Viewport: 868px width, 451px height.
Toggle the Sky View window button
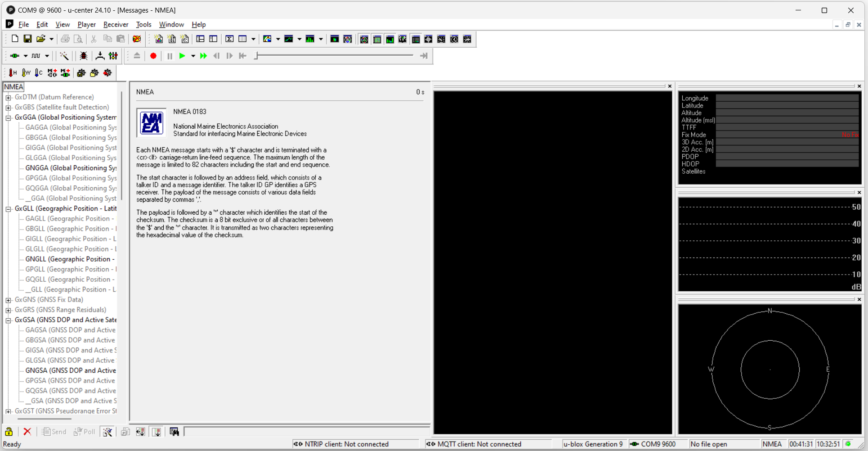364,39
